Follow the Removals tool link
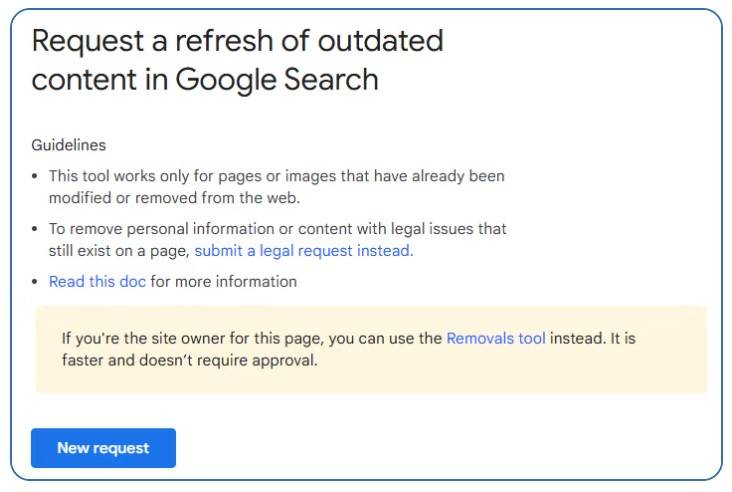 click(496, 338)
